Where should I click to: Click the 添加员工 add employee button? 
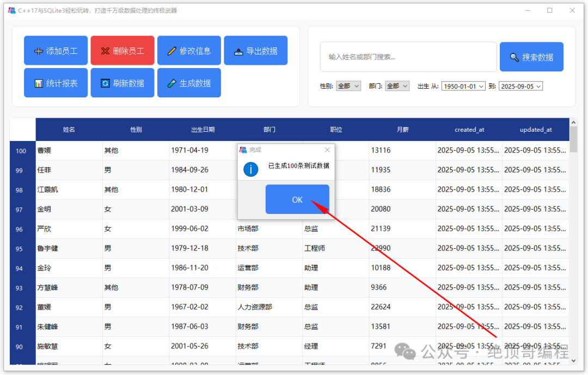pos(56,51)
